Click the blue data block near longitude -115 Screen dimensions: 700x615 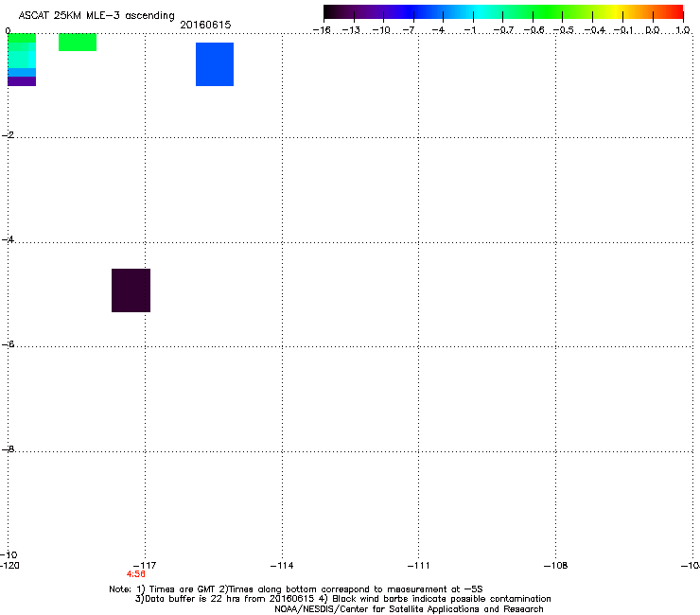215,64
